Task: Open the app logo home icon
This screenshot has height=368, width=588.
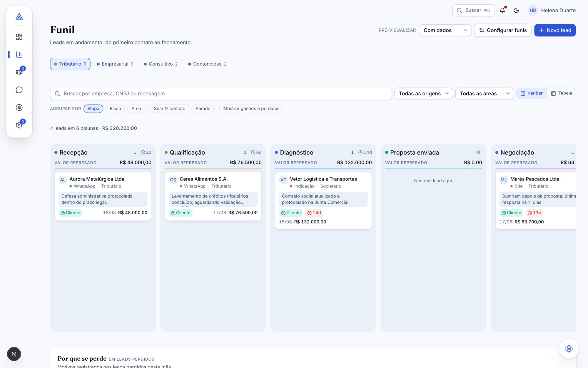Action: point(19,16)
